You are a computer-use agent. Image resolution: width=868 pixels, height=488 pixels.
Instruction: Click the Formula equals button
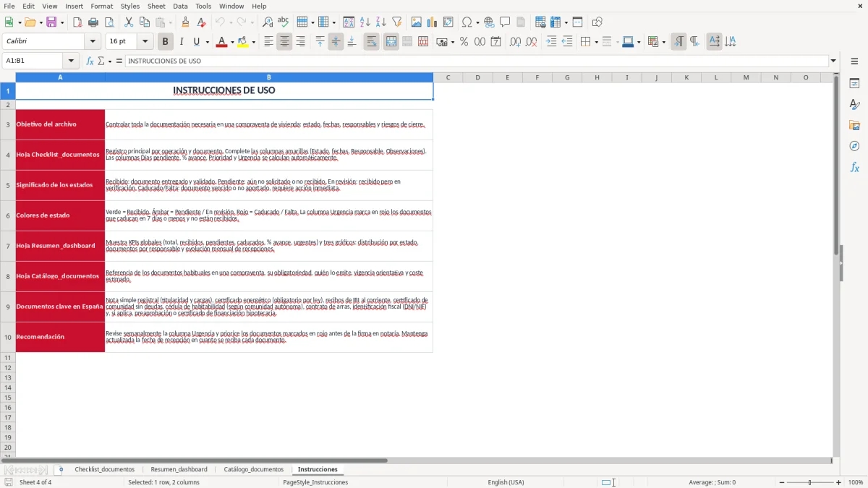tap(119, 61)
